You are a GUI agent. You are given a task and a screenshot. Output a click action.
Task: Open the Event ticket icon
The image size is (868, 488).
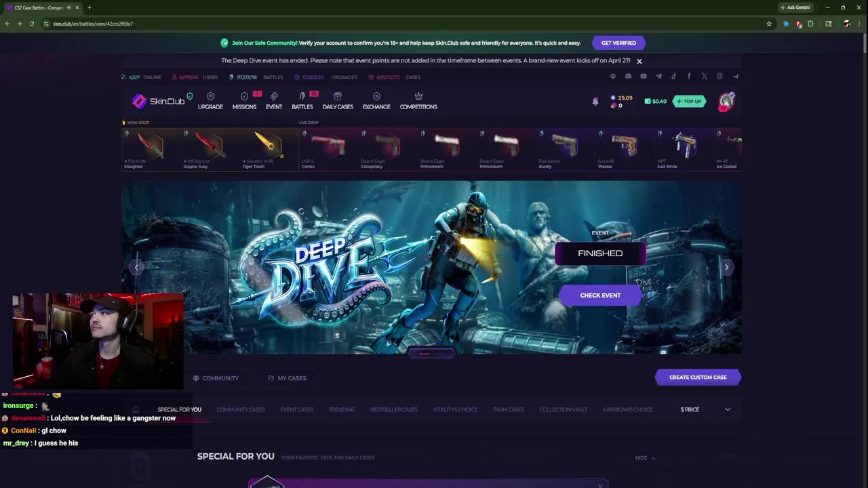pos(274,96)
